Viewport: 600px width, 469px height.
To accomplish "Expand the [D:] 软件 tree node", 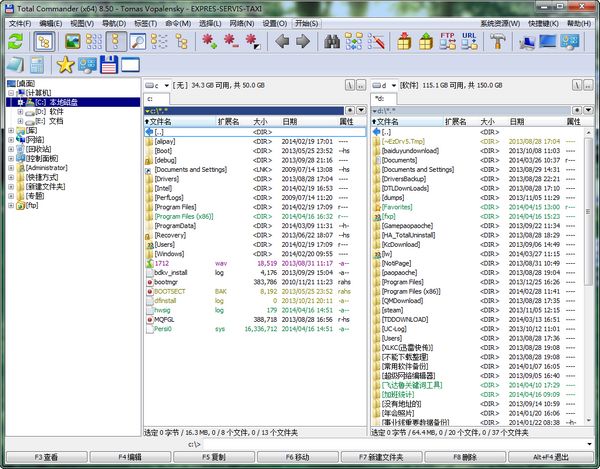I will (x=21, y=111).
